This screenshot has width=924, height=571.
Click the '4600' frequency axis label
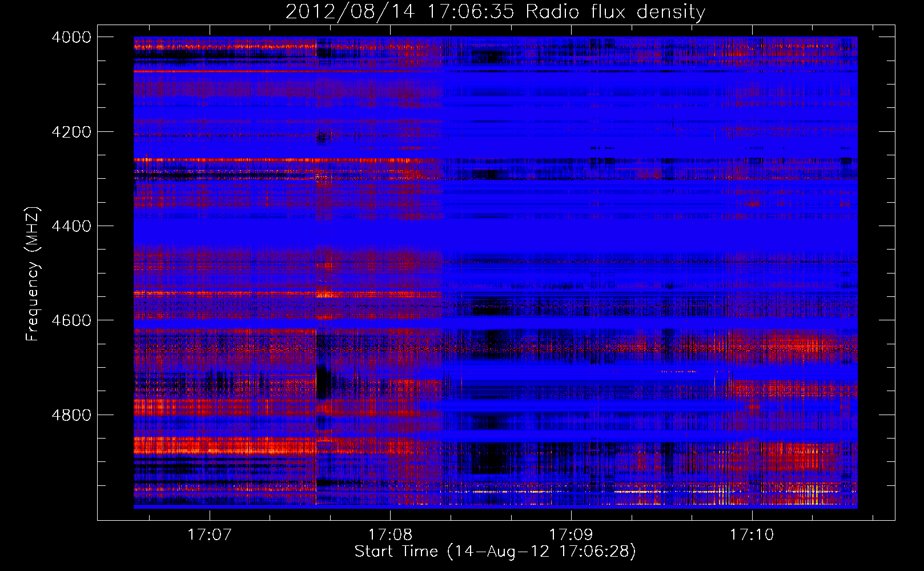pos(71,320)
